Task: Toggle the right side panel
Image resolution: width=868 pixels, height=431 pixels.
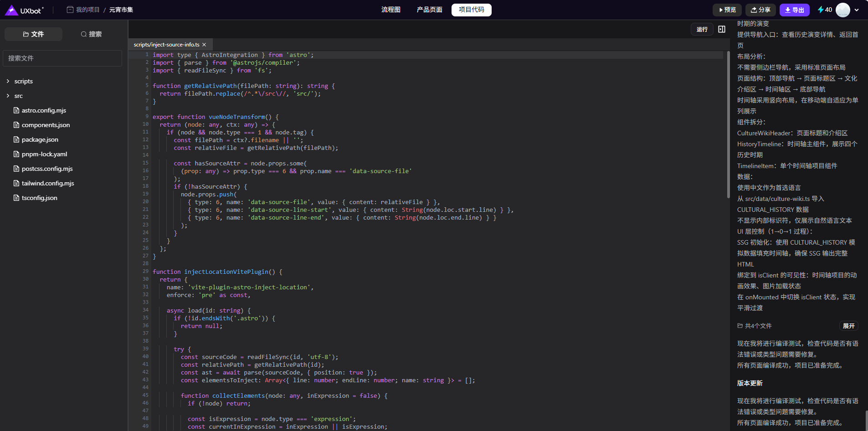Action: coord(722,29)
